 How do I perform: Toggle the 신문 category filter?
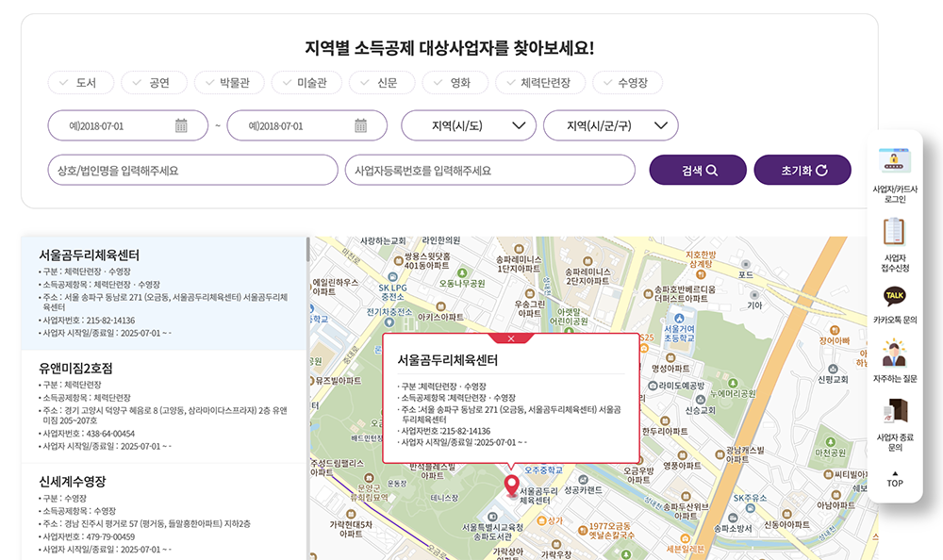click(x=382, y=83)
